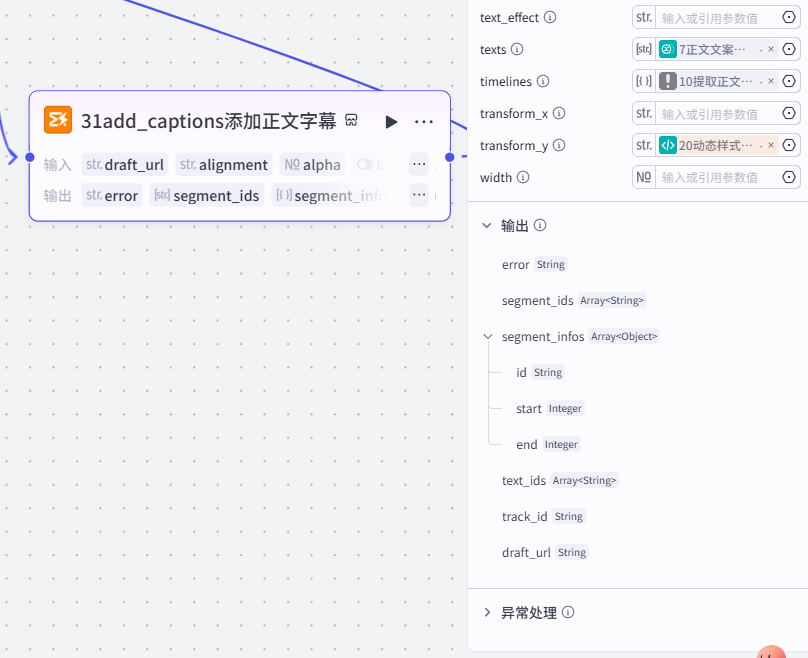
Task: Collapse the segment_infos output tree
Action: click(487, 336)
